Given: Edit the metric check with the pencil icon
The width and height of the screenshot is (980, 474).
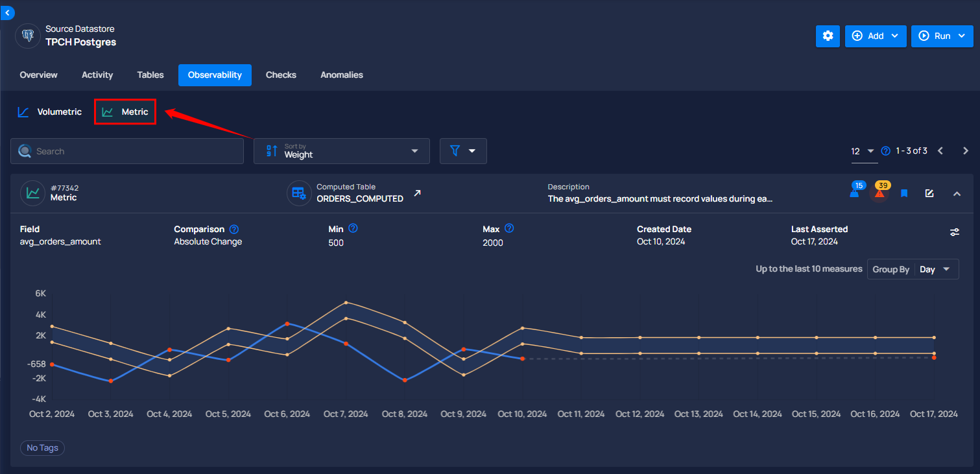Looking at the screenshot, I should click(x=929, y=193).
